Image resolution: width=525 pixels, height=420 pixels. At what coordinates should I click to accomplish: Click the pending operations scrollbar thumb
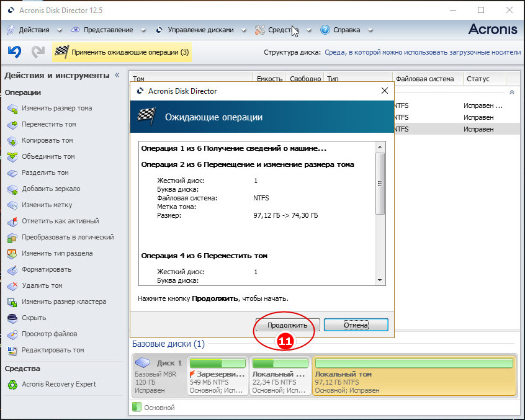[x=380, y=184]
